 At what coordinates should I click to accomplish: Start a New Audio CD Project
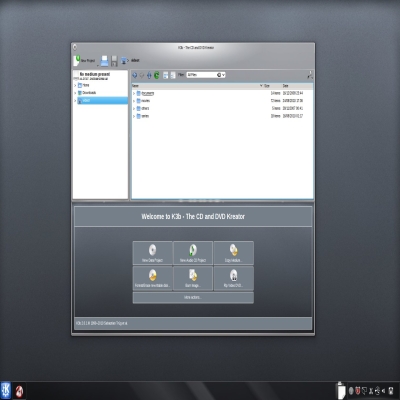[193, 253]
